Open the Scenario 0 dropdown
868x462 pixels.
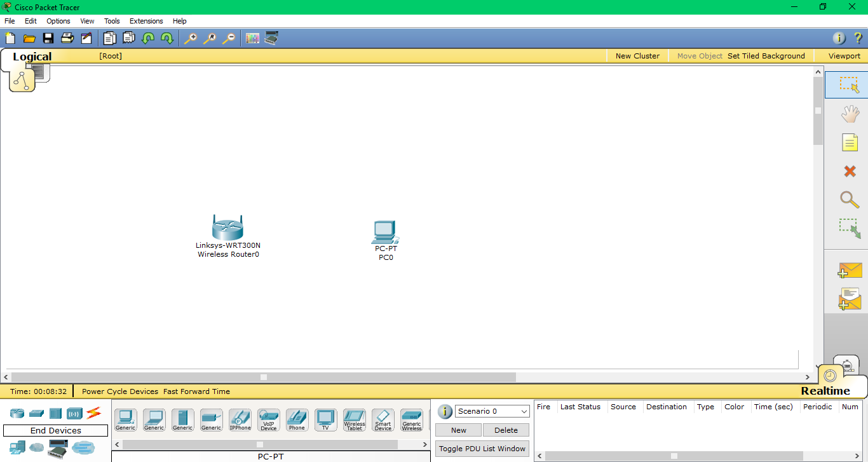click(x=492, y=411)
